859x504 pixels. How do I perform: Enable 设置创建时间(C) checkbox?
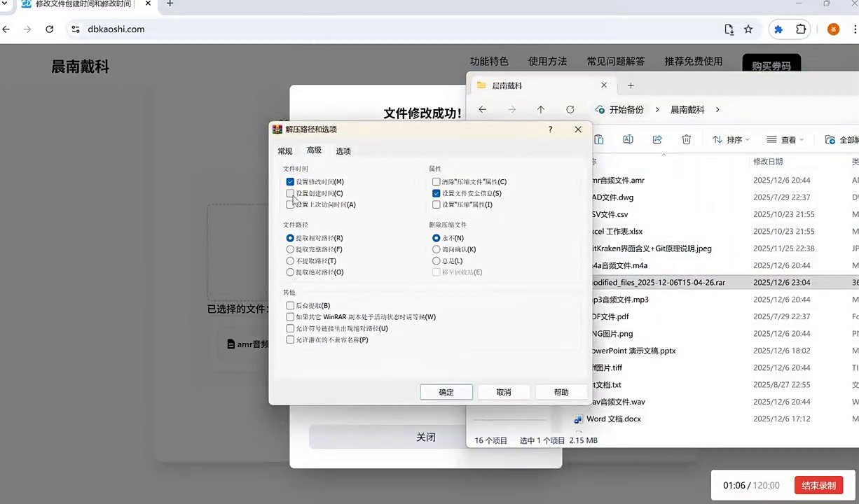[290, 193]
